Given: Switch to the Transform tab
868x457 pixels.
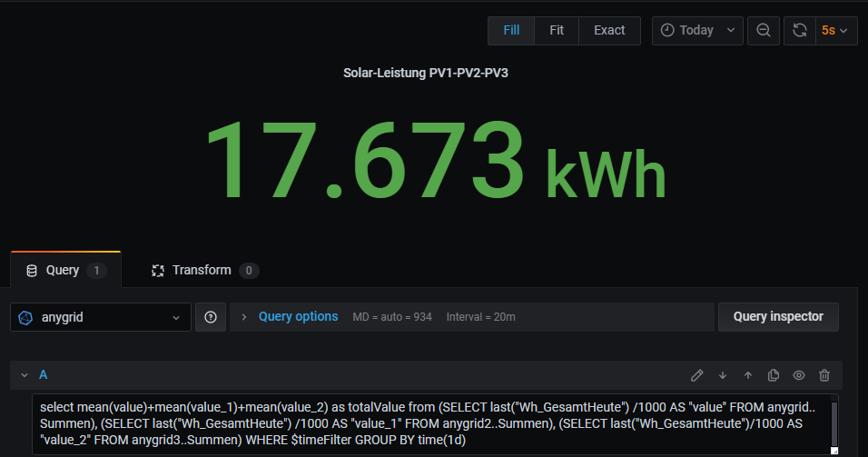Looking at the screenshot, I should click(203, 270).
